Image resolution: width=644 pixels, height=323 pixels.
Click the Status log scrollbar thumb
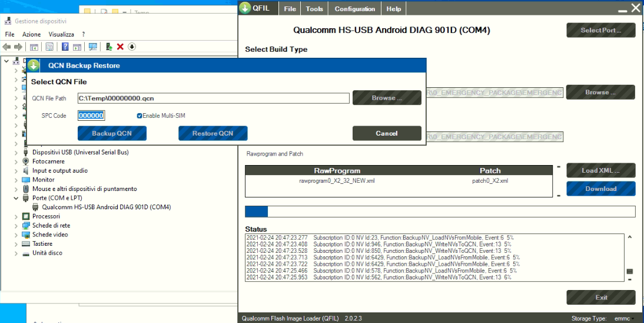coord(630,271)
